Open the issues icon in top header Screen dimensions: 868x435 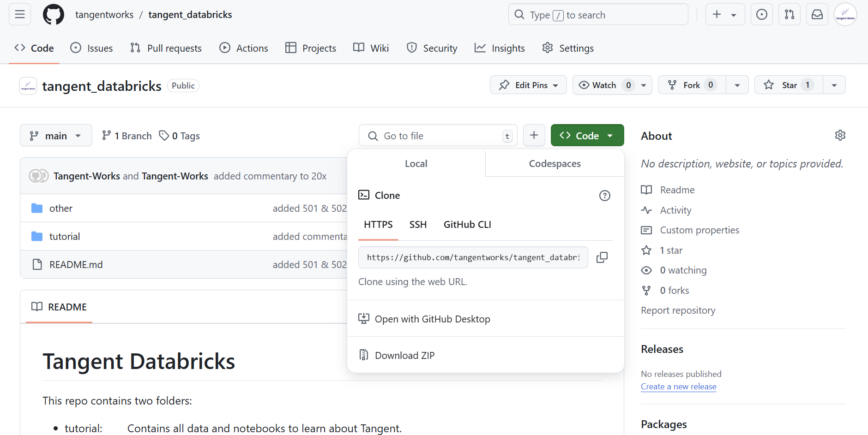761,15
